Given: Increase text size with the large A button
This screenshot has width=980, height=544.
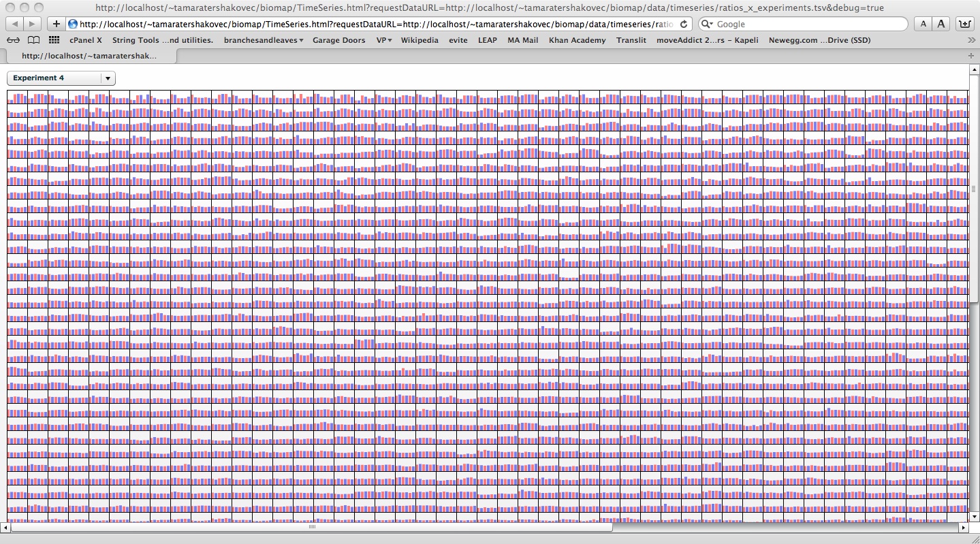Looking at the screenshot, I should tap(941, 24).
